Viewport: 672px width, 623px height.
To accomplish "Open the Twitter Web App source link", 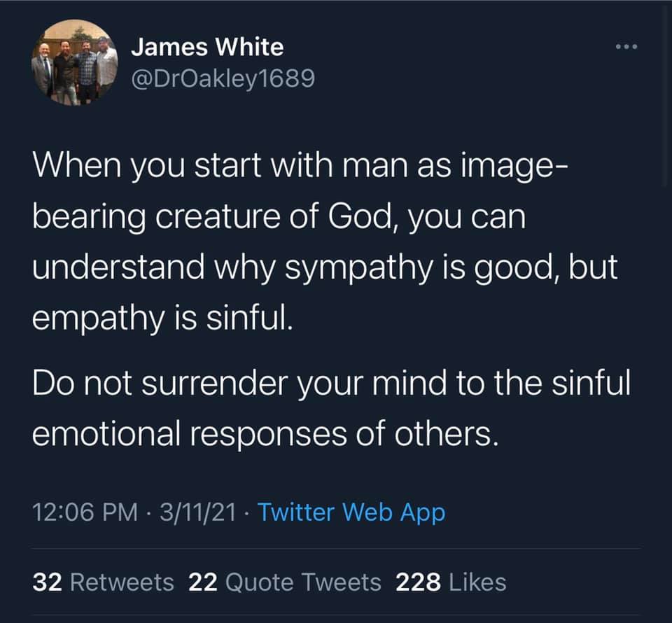I will click(x=351, y=512).
